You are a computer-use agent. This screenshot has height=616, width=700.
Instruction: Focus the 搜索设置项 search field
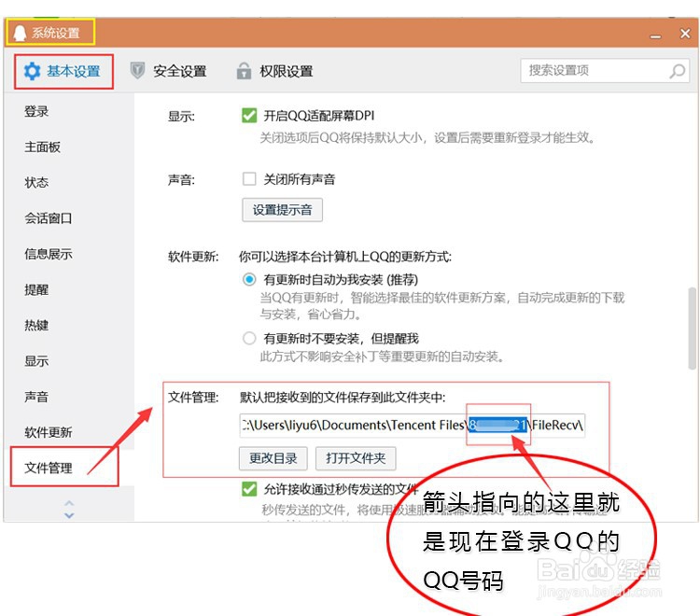coord(605,71)
